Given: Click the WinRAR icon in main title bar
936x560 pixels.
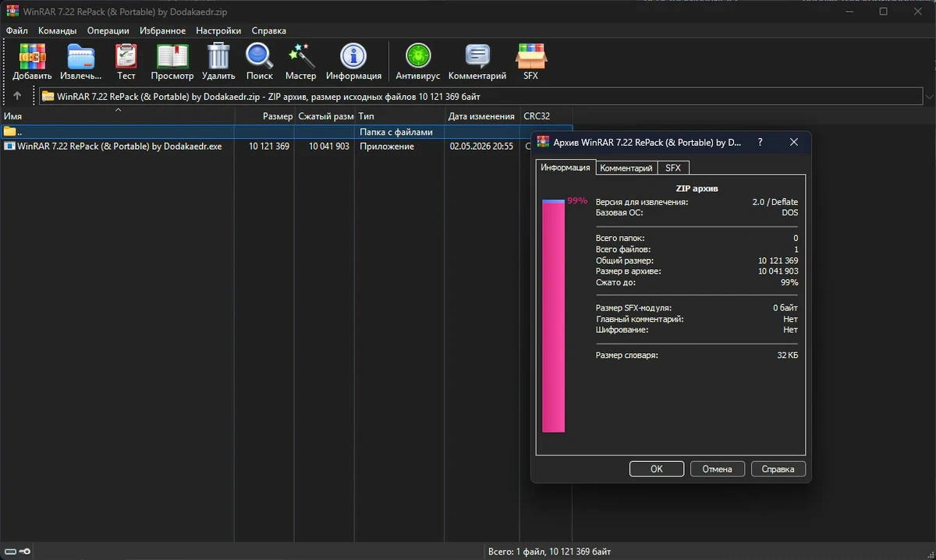Looking at the screenshot, I should pos(12,11).
